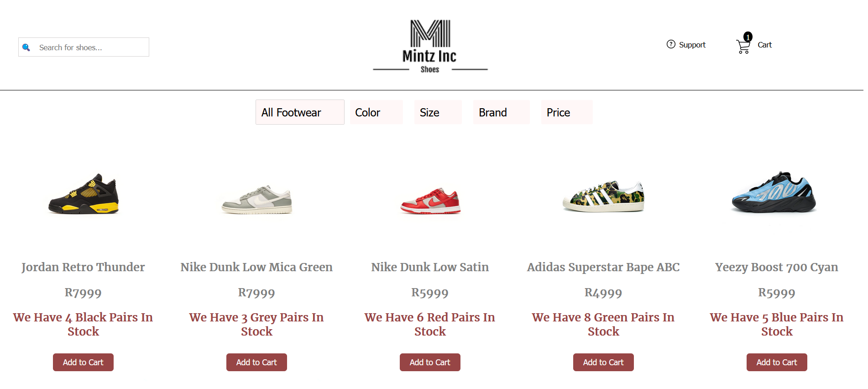
Task: Open the Cart link text
Action: point(764,45)
